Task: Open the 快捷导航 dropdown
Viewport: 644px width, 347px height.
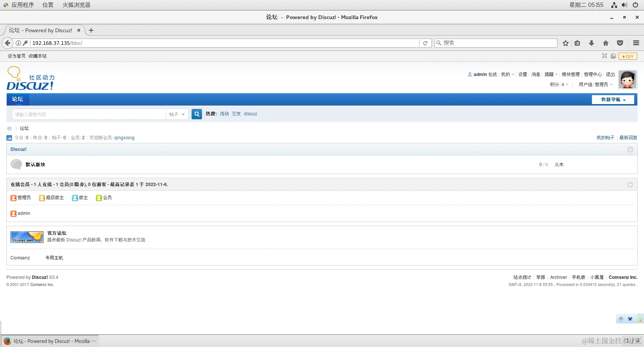Action: [613, 100]
